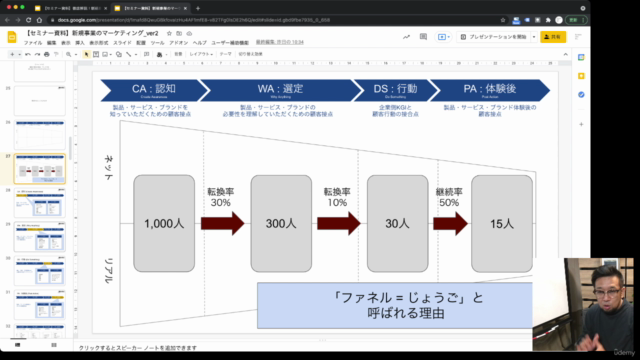Screen dimensions: 640x360
Task: Open Chrome extensions puzzle icon
Action: pyautogui.click(x=548, y=20)
